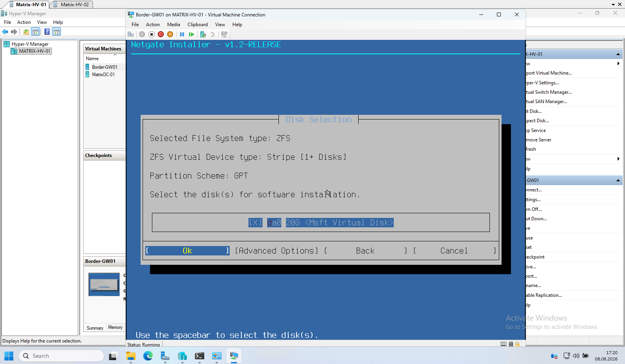This screenshot has height=364, width=625.
Task: Open Hyper-V Manager Action menu
Action: [24, 22]
